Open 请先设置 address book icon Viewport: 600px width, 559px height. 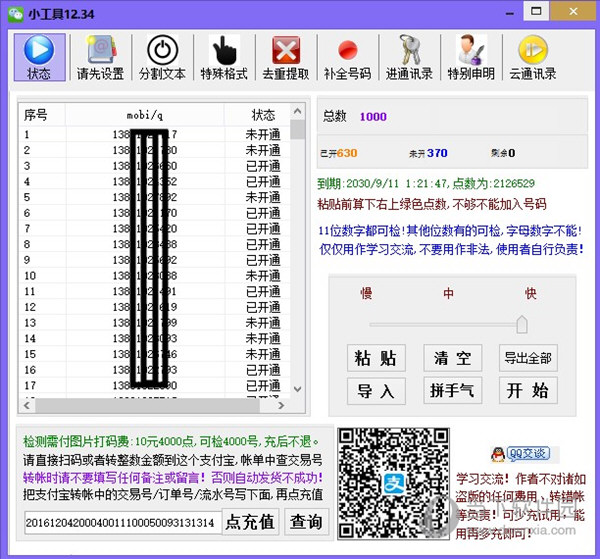(x=100, y=50)
